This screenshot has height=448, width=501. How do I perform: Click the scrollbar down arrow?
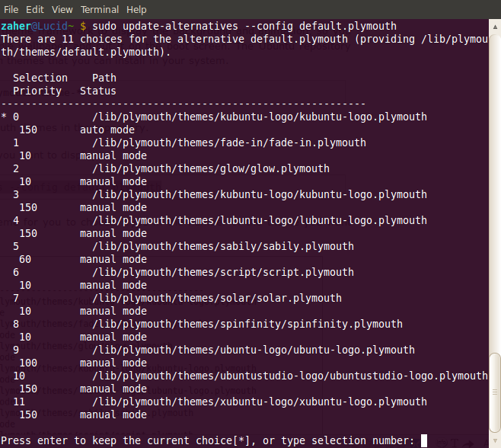click(495, 440)
